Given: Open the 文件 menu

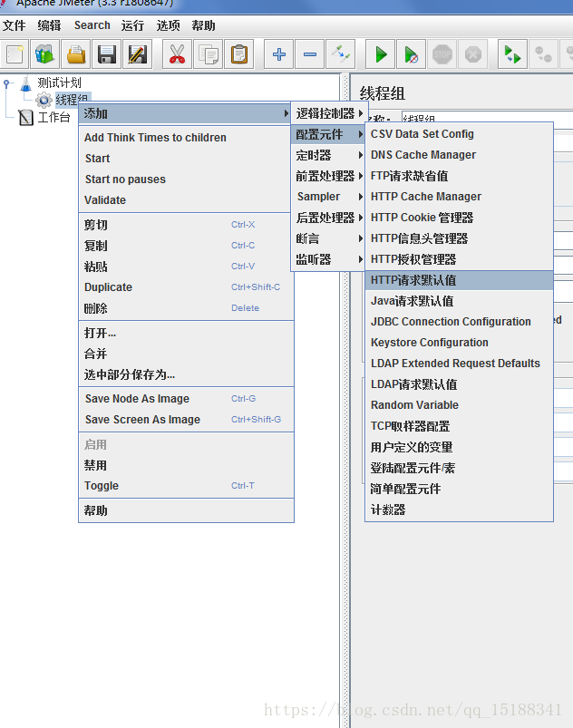Looking at the screenshot, I should 14,25.
